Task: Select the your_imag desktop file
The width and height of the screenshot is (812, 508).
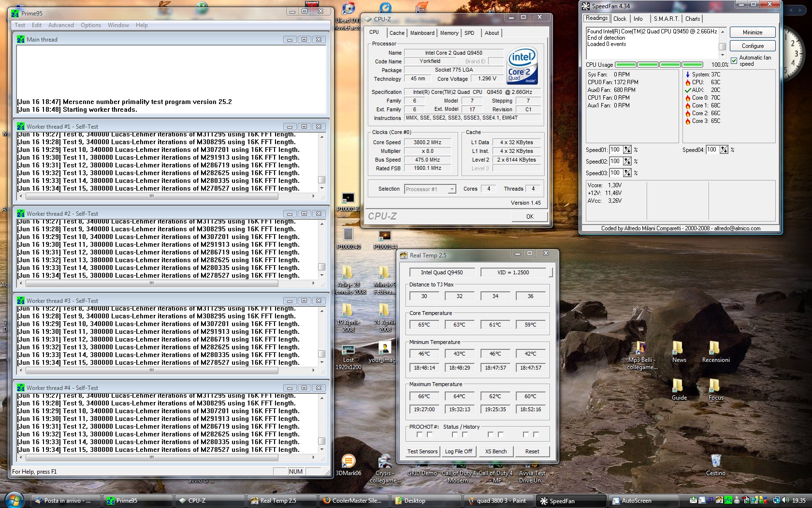Action: click(383, 353)
